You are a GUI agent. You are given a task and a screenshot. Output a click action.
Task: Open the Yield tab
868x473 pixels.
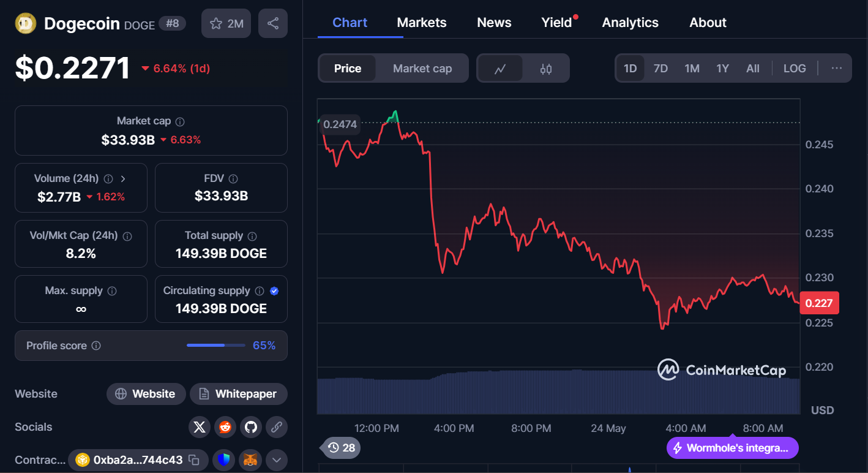pos(556,23)
